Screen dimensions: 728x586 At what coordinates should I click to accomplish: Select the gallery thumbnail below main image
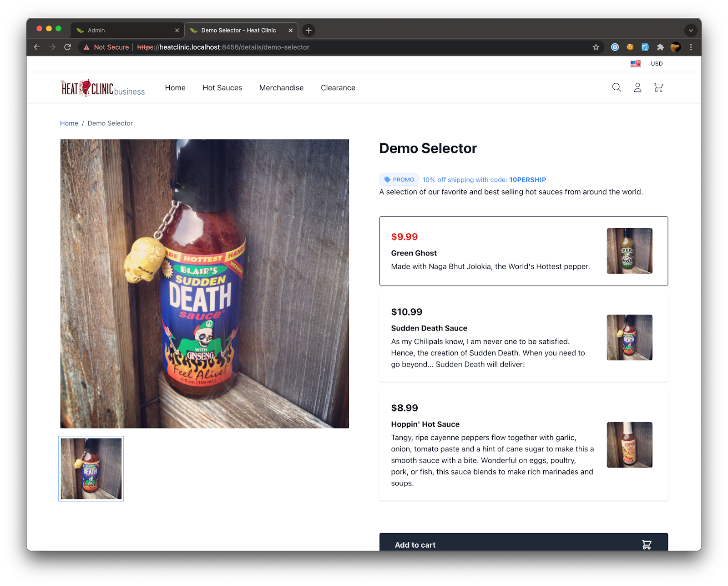[91, 469]
